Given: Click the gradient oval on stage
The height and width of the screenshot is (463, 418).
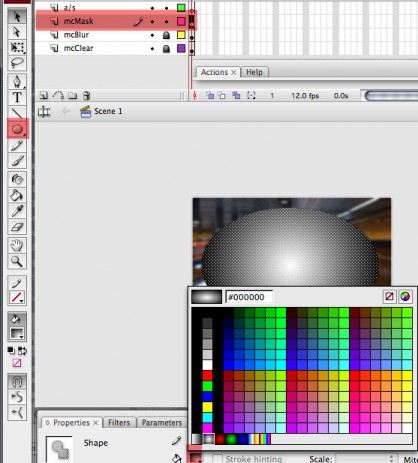Looking at the screenshot, I should pyautogui.click(x=290, y=248).
